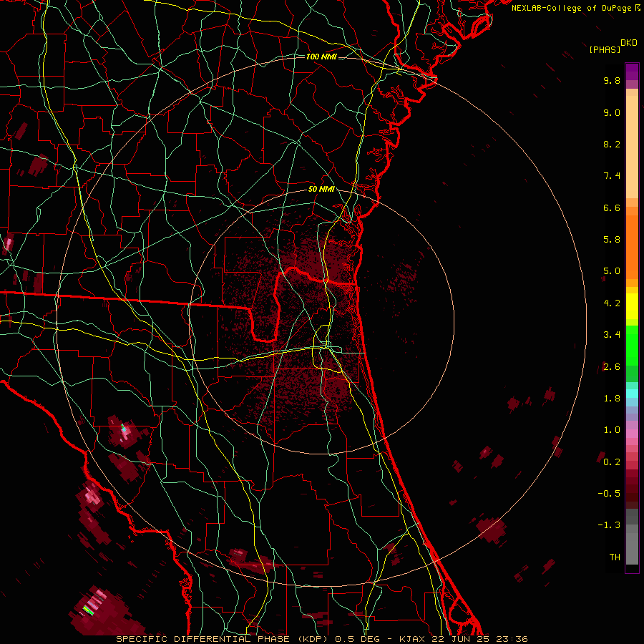Click the yellow segment of the color bar
The height and width of the screenshot is (644, 644).
[632, 306]
